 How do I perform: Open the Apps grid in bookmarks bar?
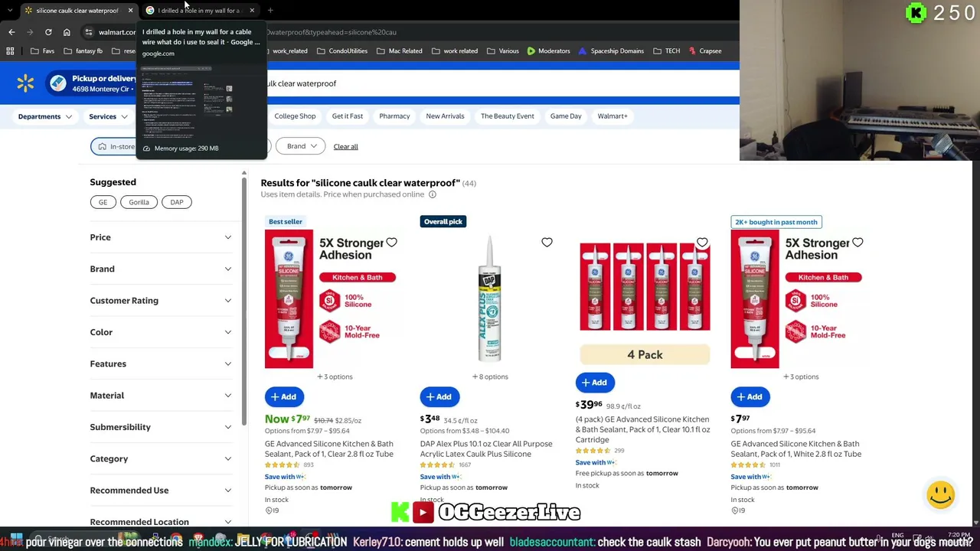[10, 51]
